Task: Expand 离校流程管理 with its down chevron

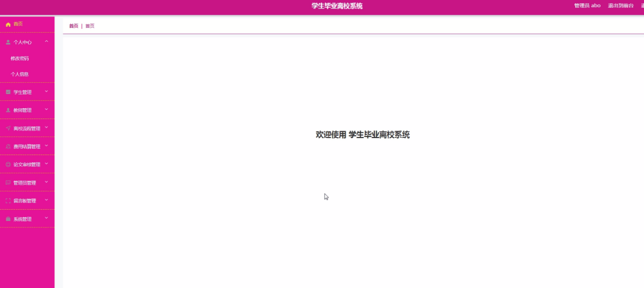Action: 46,128
